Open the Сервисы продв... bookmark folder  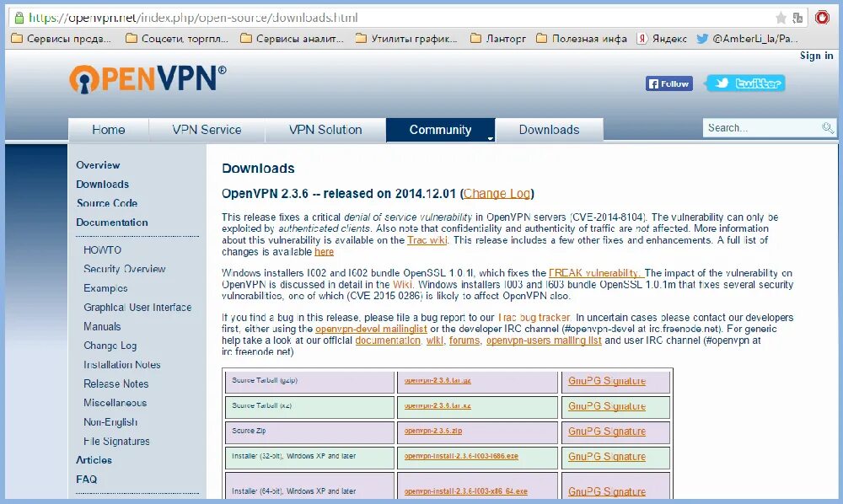[x=61, y=39]
